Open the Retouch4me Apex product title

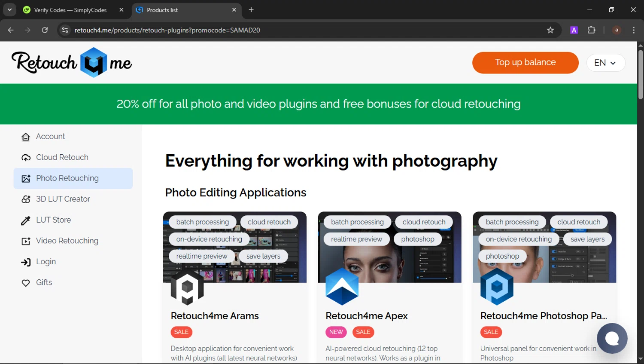point(367,316)
